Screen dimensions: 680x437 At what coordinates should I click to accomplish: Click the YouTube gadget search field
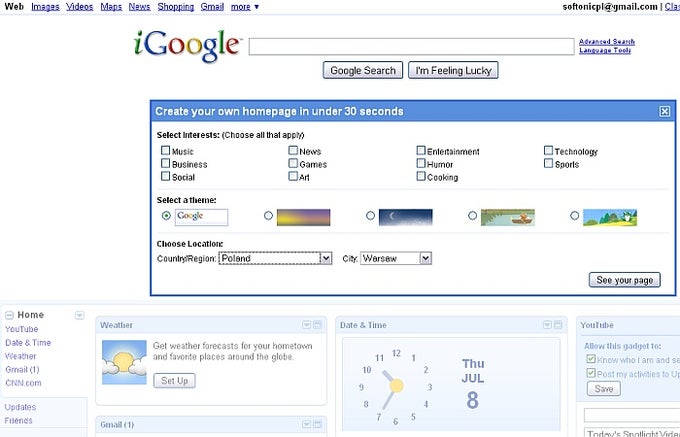632,415
